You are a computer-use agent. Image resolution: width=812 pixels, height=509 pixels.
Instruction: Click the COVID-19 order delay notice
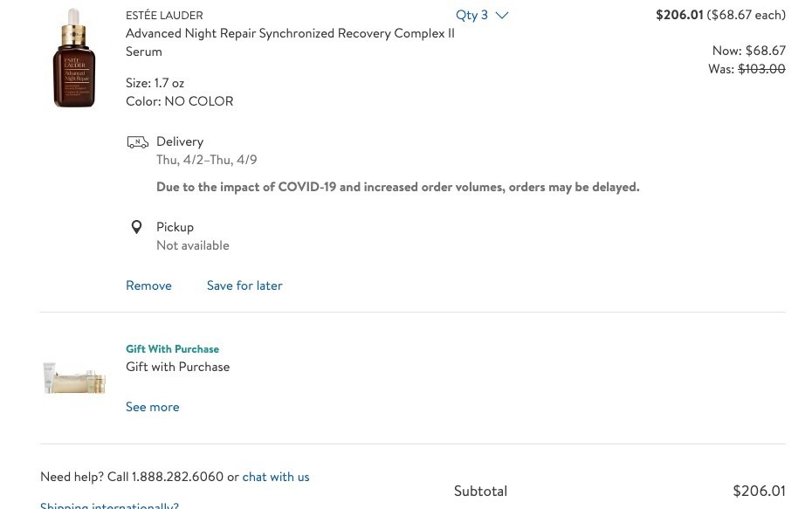pos(398,187)
